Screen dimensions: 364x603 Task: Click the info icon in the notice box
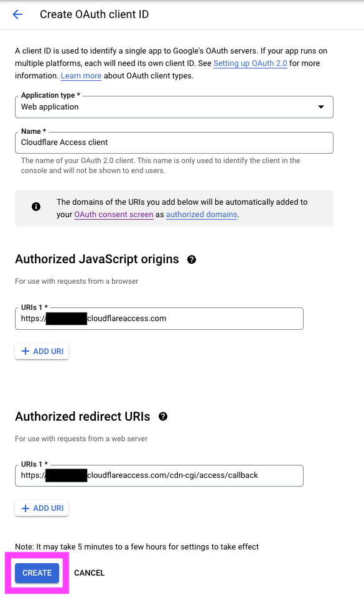[36, 207]
